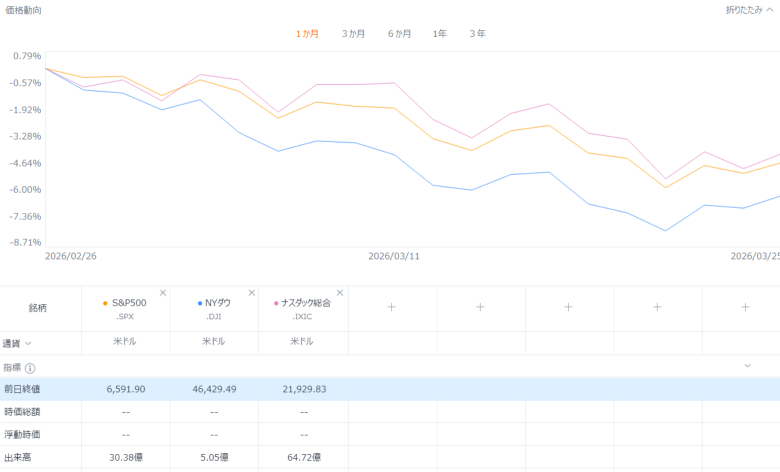Viewport: 780px width, 472px height.
Task: Open the ナスダック総合 .IXIC symbol
Action: click(x=302, y=317)
